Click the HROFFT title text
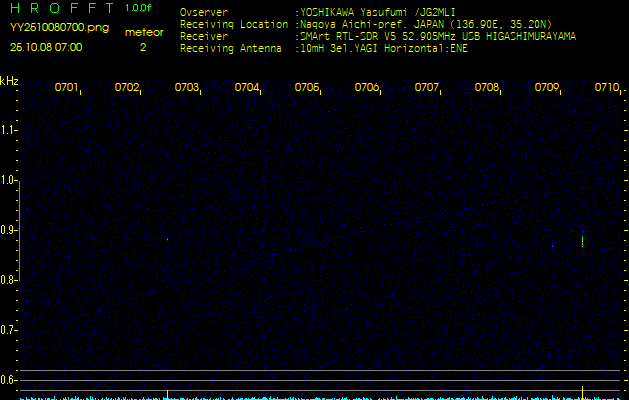 [62, 8]
